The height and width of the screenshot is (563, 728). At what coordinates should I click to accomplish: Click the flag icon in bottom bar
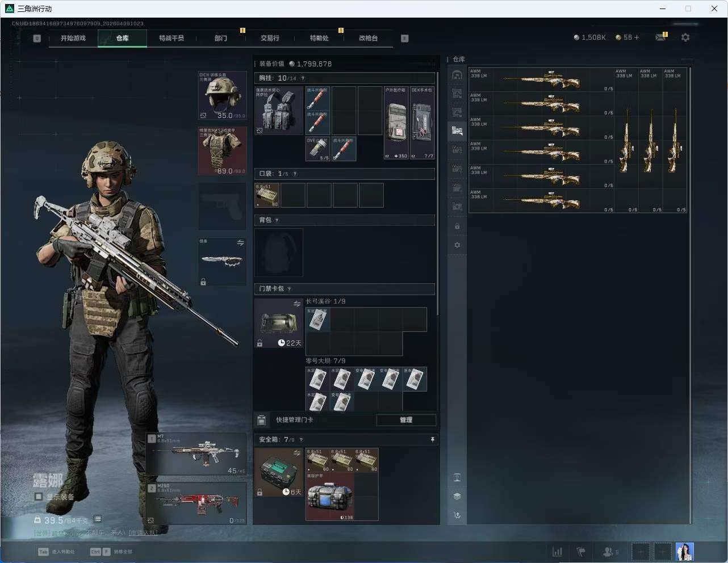pyautogui.click(x=581, y=552)
